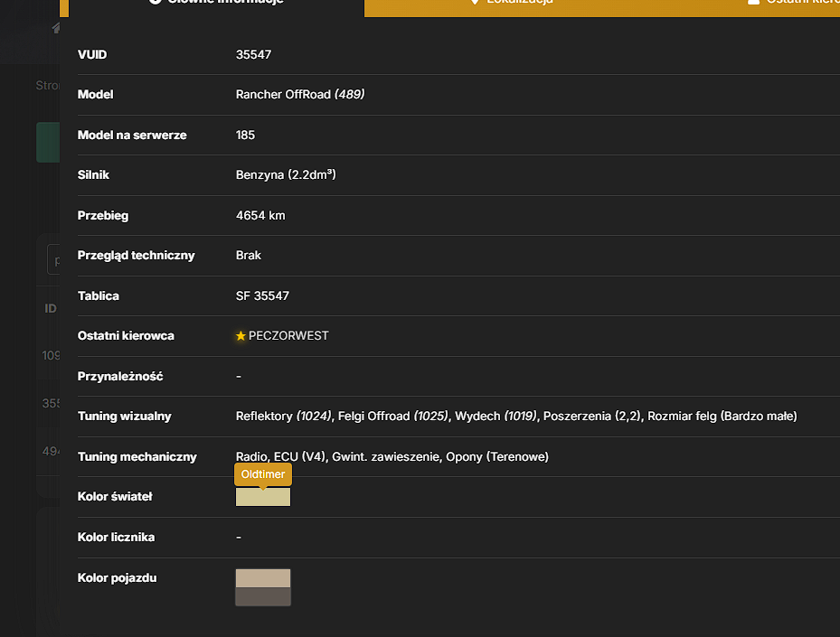Click the Tuning mechaniczny label

click(137, 456)
